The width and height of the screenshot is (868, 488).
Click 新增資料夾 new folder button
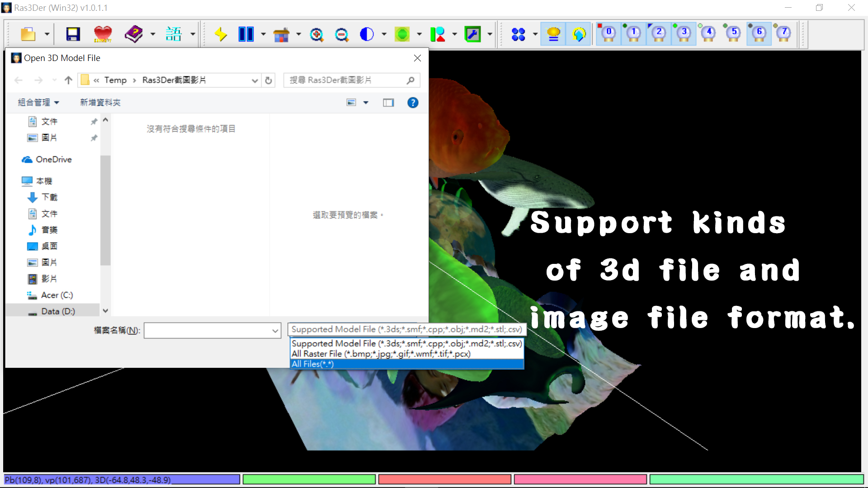(x=100, y=103)
